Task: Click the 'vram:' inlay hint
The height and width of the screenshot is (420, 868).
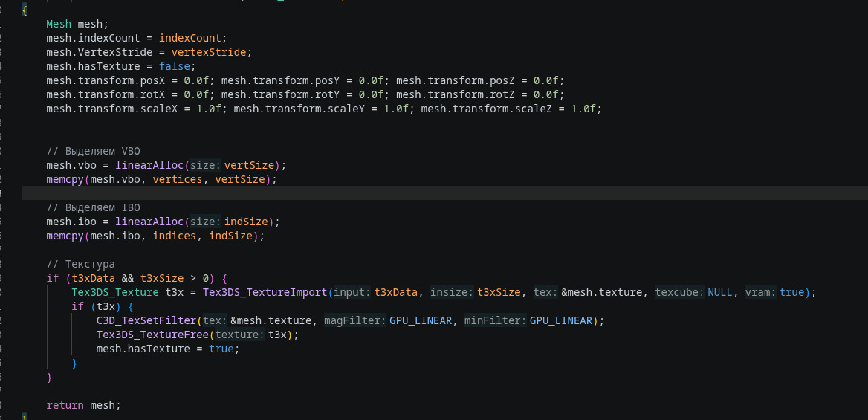Action: [x=761, y=292]
